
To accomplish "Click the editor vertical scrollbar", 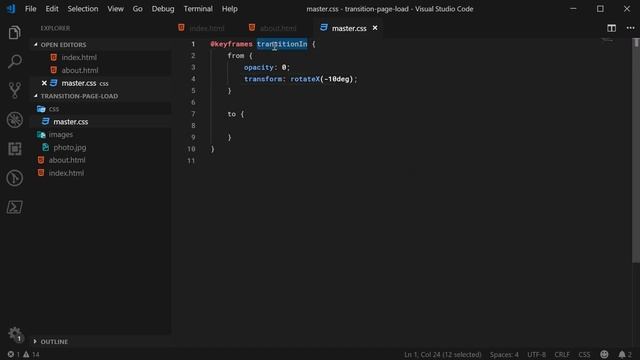I will [636, 151].
